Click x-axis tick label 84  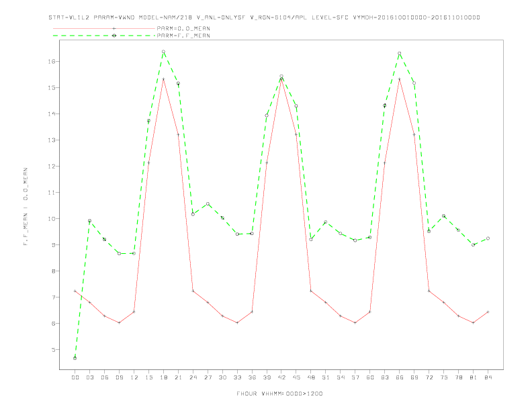click(x=488, y=377)
